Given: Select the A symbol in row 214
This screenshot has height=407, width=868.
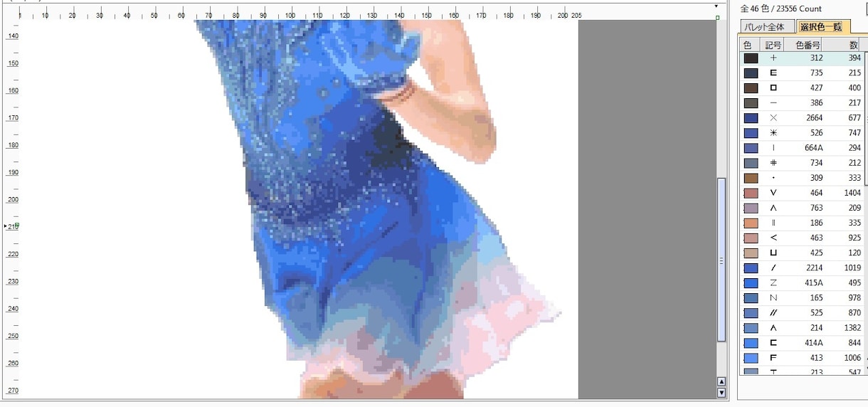Looking at the screenshot, I should coord(773,328).
